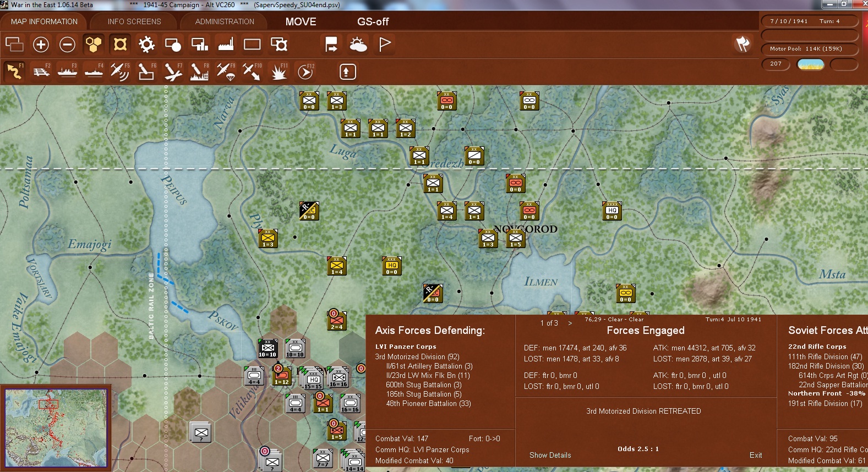Click the F12 circled arrow icon

(305, 72)
